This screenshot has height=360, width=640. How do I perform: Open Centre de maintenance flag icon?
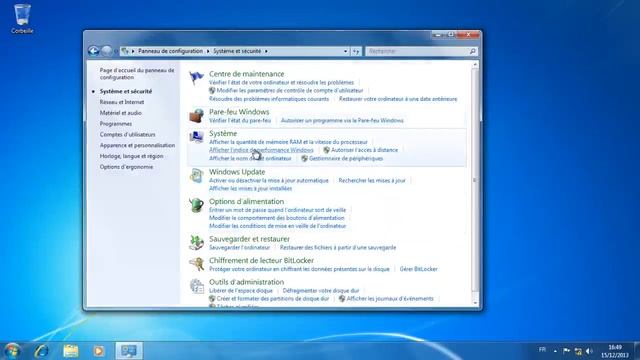(x=196, y=78)
